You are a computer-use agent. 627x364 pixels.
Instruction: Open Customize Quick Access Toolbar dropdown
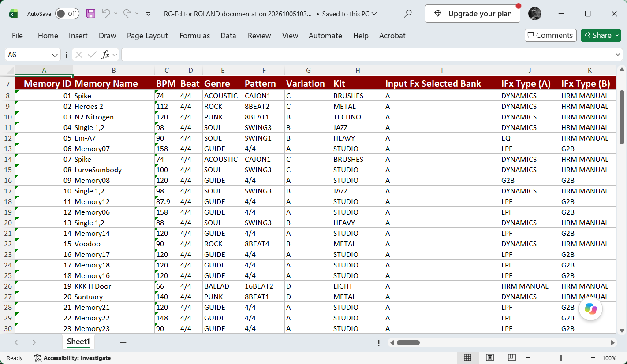[149, 14]
